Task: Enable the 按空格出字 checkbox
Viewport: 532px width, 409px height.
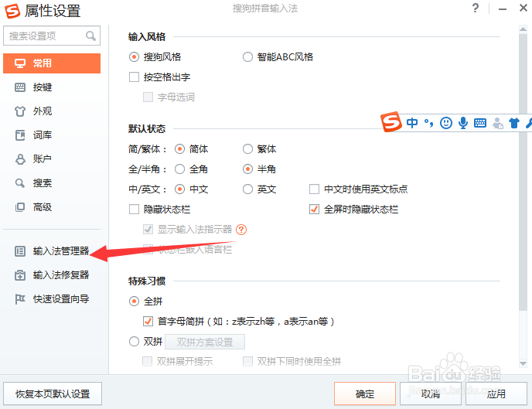Action: [x=134, y=77]
